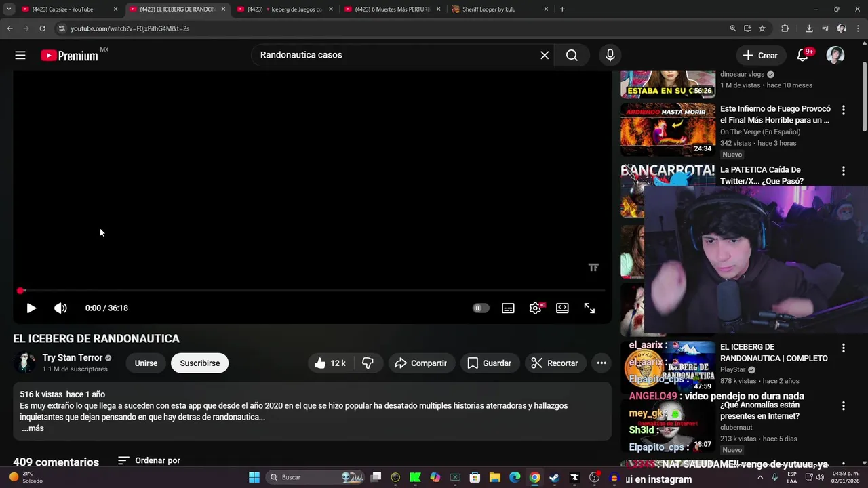This screenshot has width=868, height=488.
Task: Open Chrome three-dot menu
Action: (858, 28)
